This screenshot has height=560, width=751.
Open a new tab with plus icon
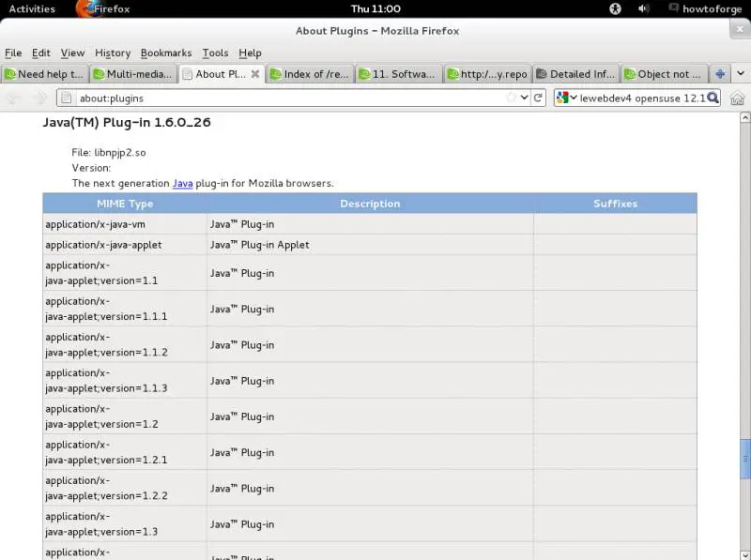click(719, 74)
